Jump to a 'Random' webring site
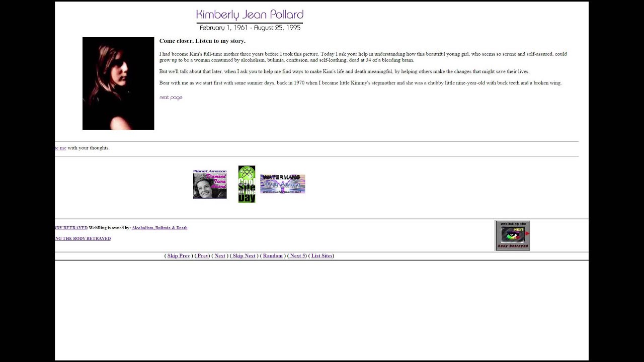 click(273, 256)
